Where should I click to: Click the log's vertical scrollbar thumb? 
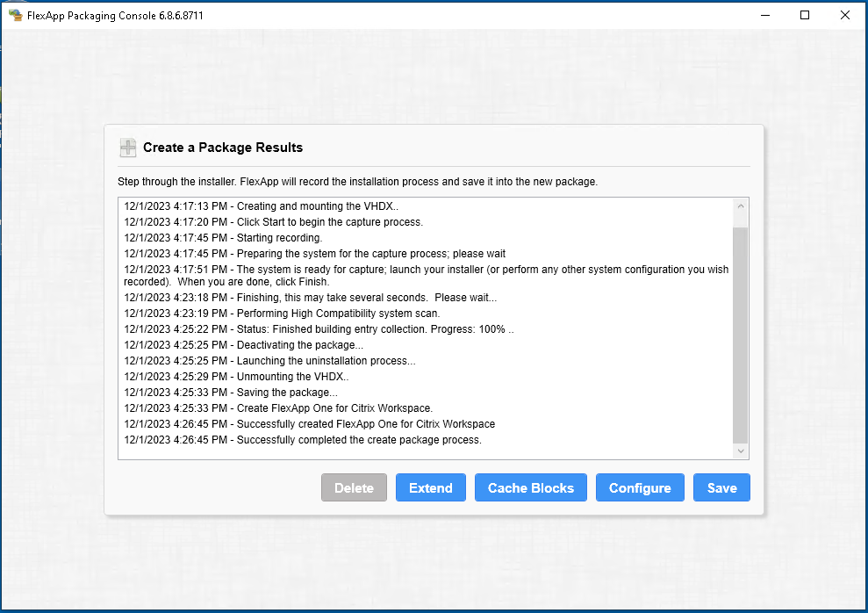741,335
